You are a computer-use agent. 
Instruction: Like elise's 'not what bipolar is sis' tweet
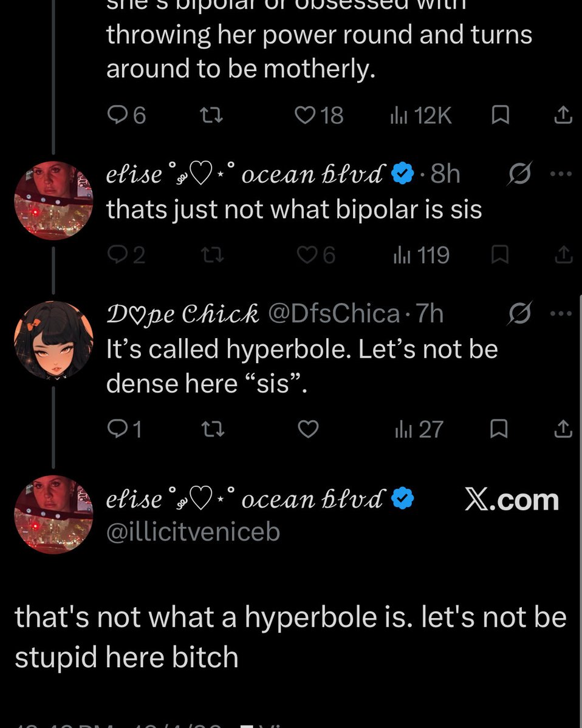[316, 255]
